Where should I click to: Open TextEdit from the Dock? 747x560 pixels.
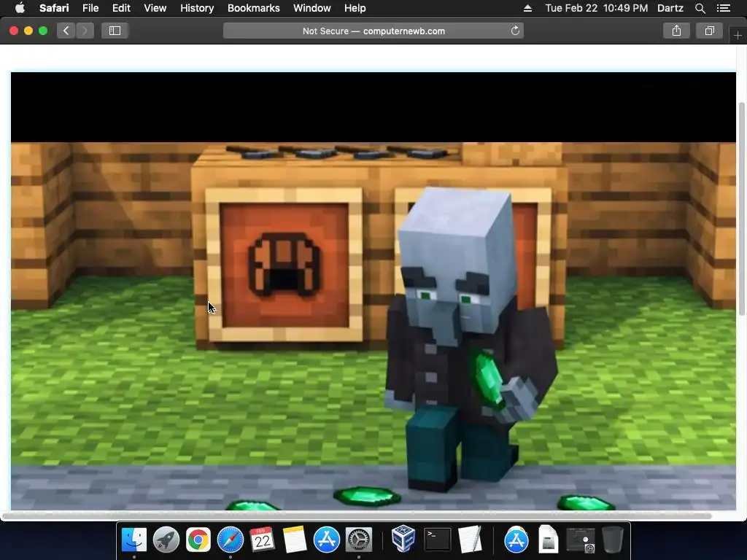point(471,540)
